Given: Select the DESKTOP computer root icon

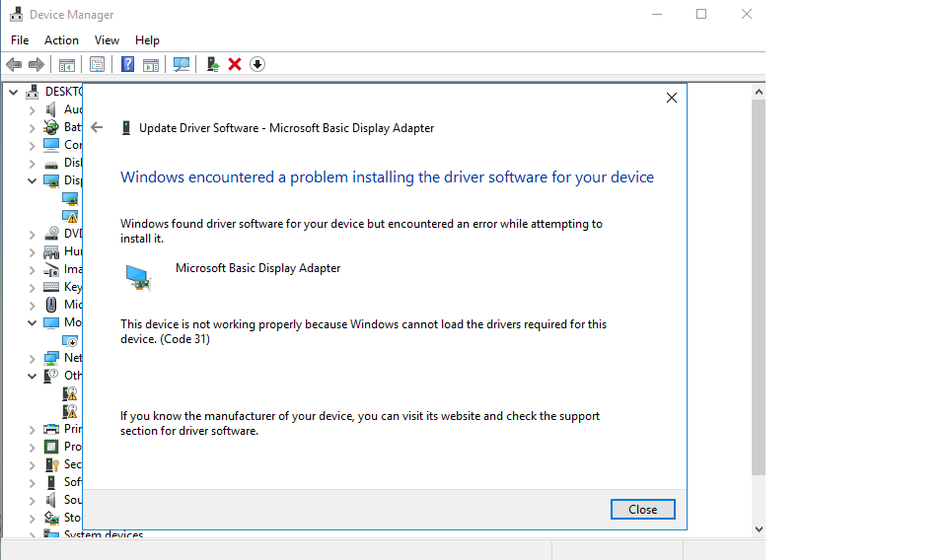Looking at the screenshot, I should tap(33, 92).
